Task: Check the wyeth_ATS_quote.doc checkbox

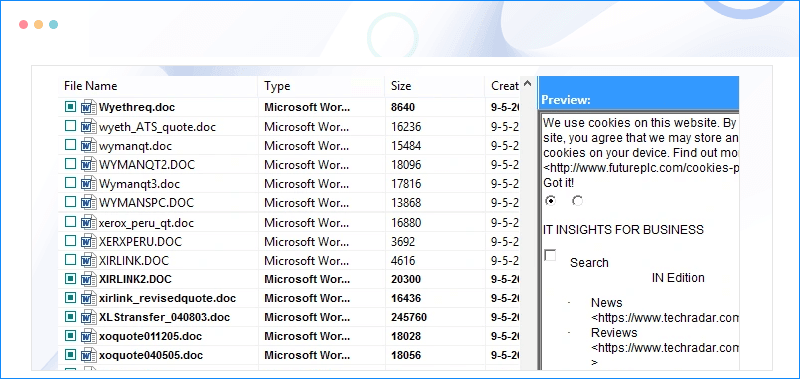Action: [70, 125]
